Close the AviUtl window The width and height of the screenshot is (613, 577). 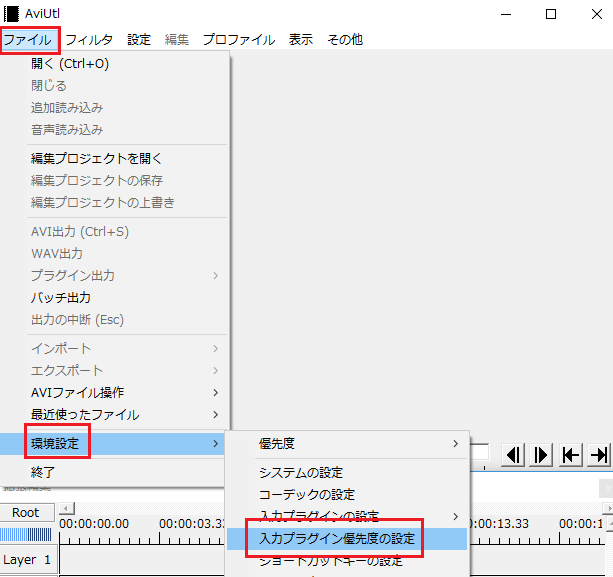[597, 14]
